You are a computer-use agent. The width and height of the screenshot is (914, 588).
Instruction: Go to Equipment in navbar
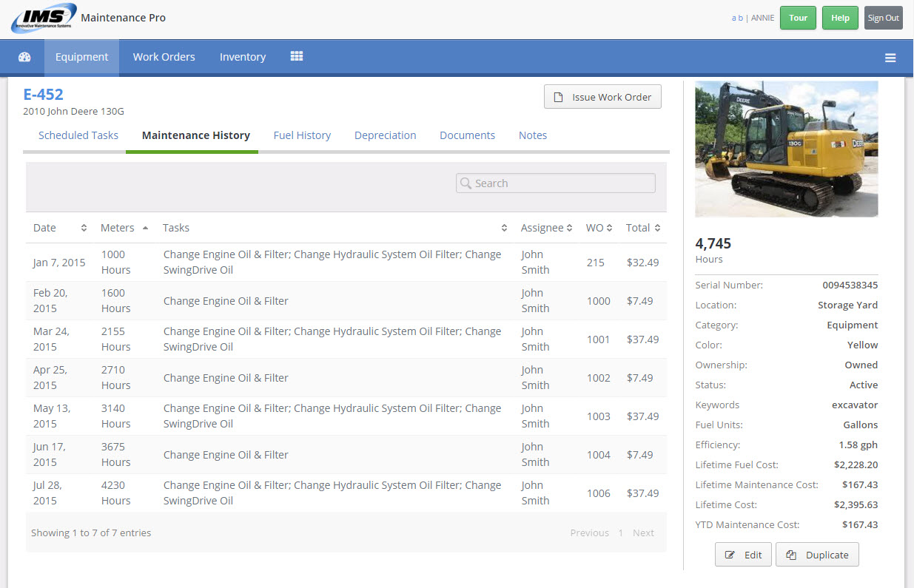point(81,57)
